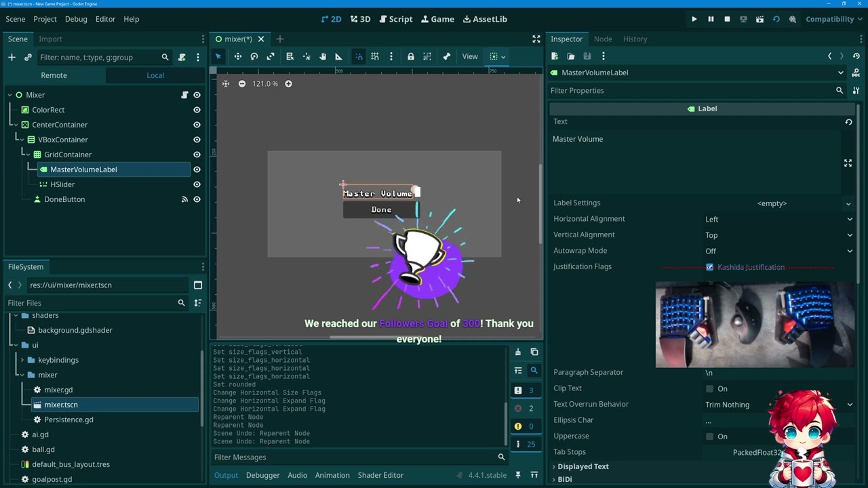The width and height of the screenshot is (868, 488).
Task: Open the viewport View menu
Action: point(470,56)
